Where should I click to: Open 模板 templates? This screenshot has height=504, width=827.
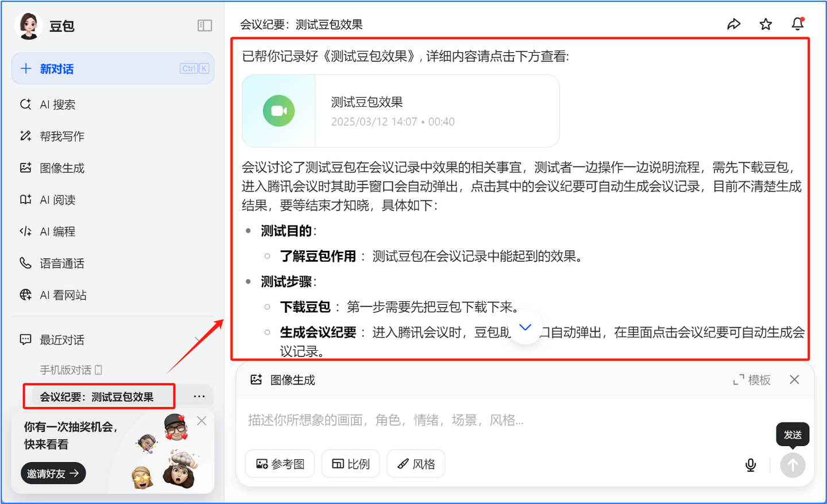click(x=752, y=380)
